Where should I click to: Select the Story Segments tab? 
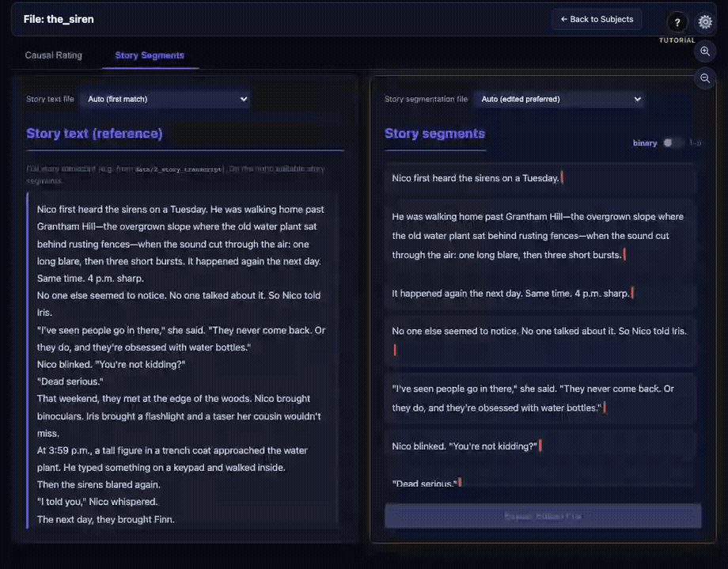point(150,55)
